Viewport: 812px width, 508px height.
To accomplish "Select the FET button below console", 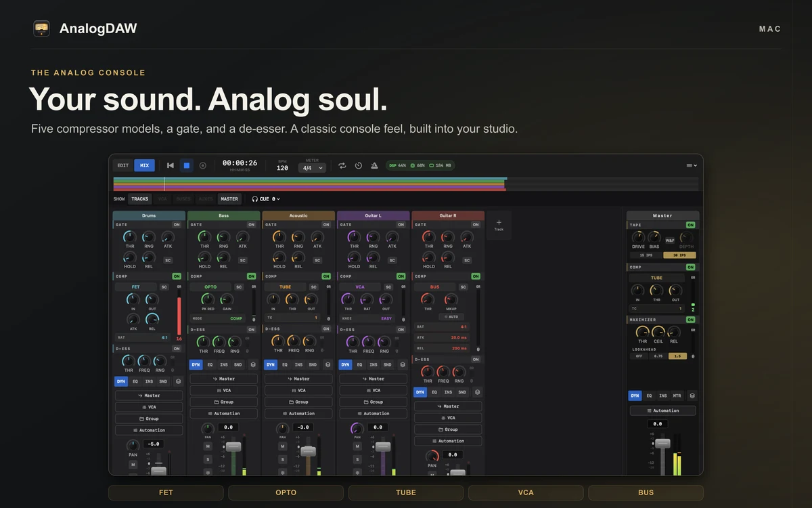I will tap(166, 492).
